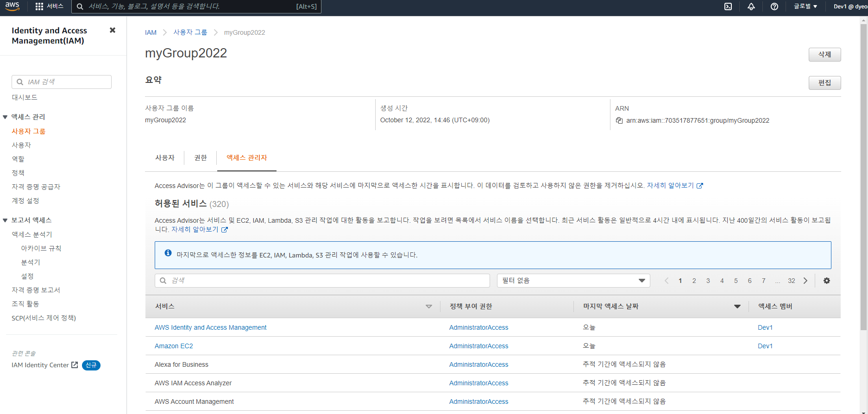Viewport: 868px width, 414px height.
Task: Click the 사용자 그룹 breadcrumb link
Action: 190,32
